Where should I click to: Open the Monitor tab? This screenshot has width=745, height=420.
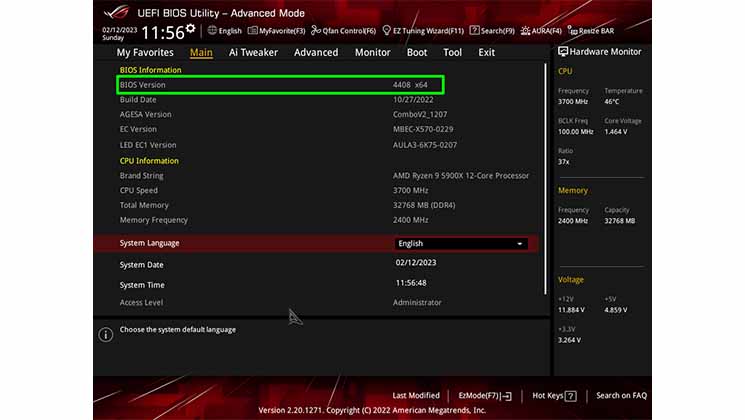[372, 52]
